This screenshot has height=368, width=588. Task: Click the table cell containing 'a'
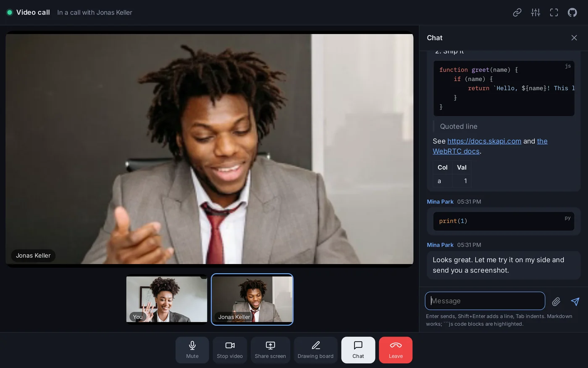pyautogui.click(x=442, y=181)
